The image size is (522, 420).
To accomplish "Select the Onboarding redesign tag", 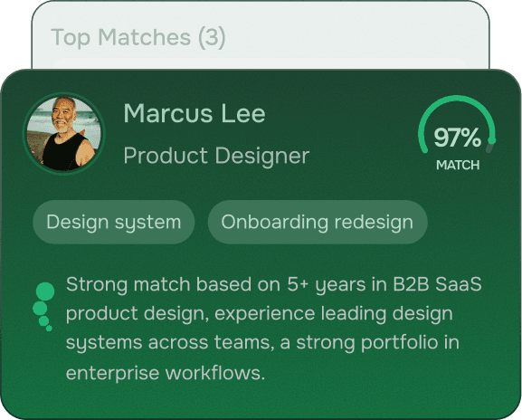I will [x=318, y=222].
